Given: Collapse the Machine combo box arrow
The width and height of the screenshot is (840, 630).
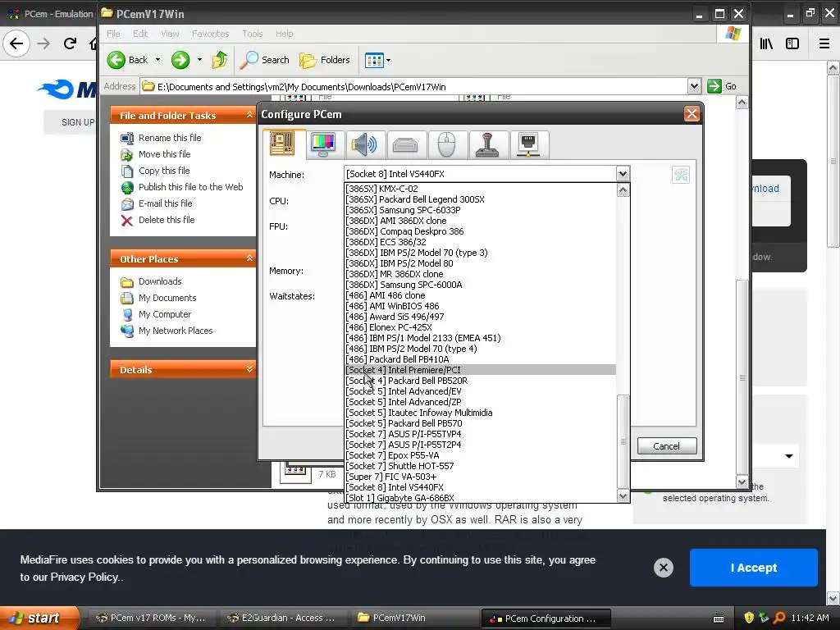Looking at the screenshot, I should (623, 174).
